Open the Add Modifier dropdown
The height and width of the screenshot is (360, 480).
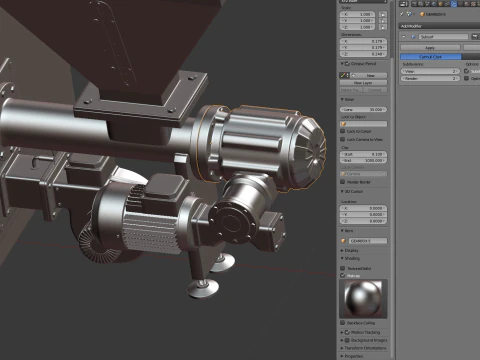(x=439, y=26)
